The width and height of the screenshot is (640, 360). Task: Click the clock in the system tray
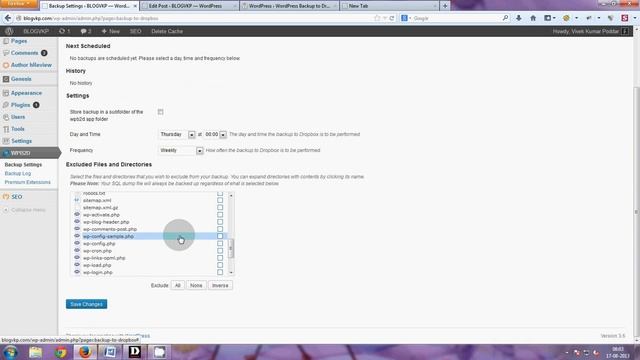(x=618, y=352)
